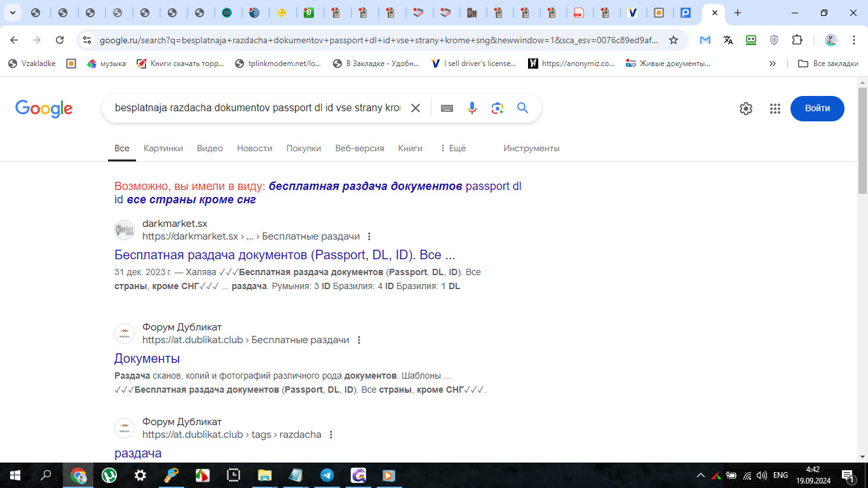
Task: Select the Покупки tab
Action: tap(304, 148)
